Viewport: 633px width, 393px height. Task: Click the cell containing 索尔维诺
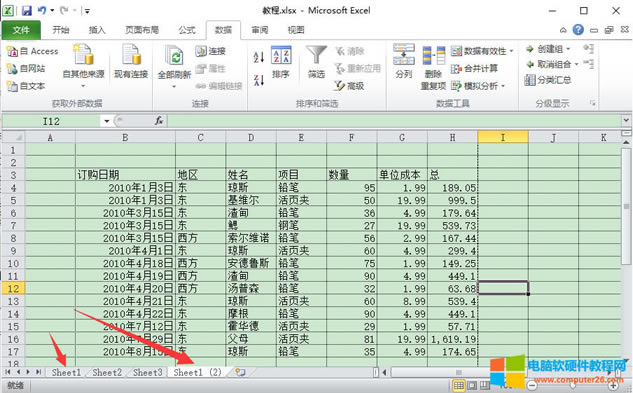coord(251,238)
